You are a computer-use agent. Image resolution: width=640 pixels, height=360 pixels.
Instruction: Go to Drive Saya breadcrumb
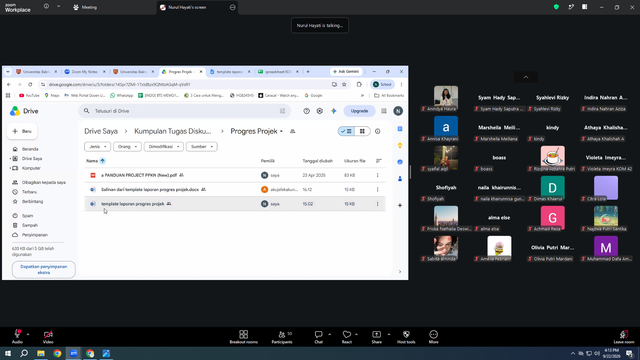[101, 131]
